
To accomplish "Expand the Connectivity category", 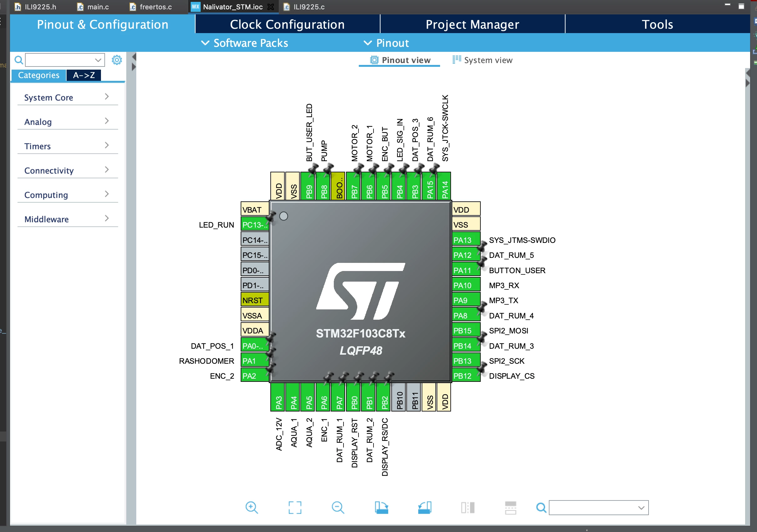I will click(68, 170).
